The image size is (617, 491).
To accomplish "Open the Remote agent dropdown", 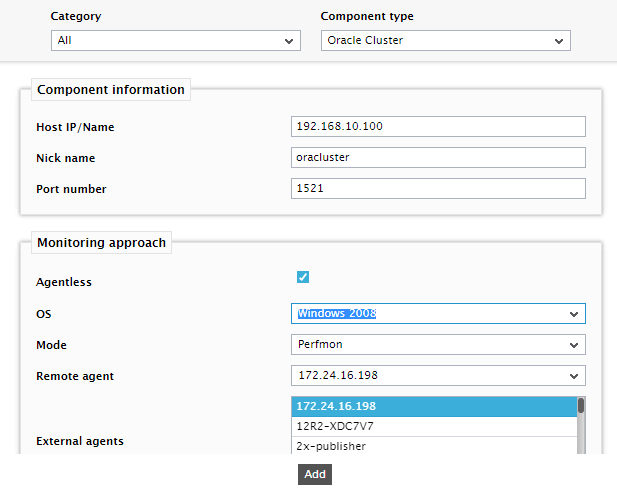I will tap(438, 376).
